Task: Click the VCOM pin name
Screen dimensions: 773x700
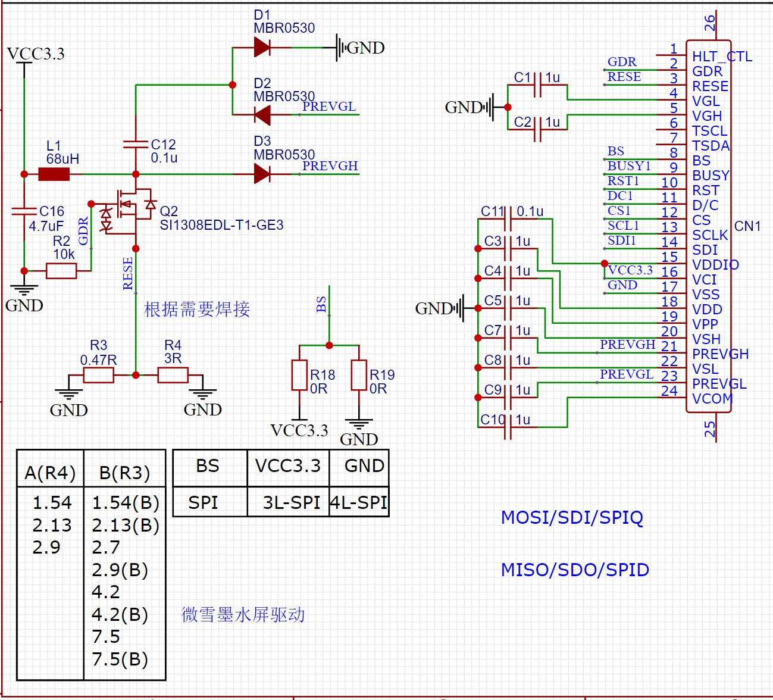Action: pyautogui.click(x=712, y=399)
